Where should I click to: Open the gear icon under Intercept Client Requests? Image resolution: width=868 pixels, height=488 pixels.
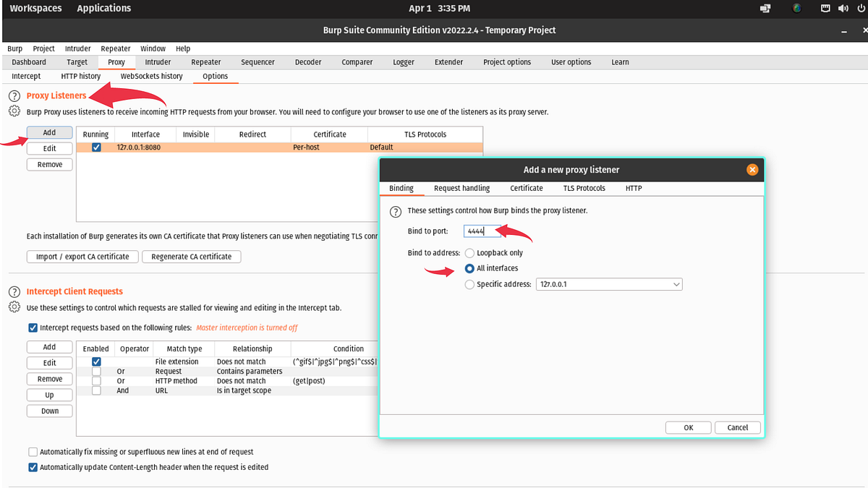pyautogui.click(x=14, y=307)
